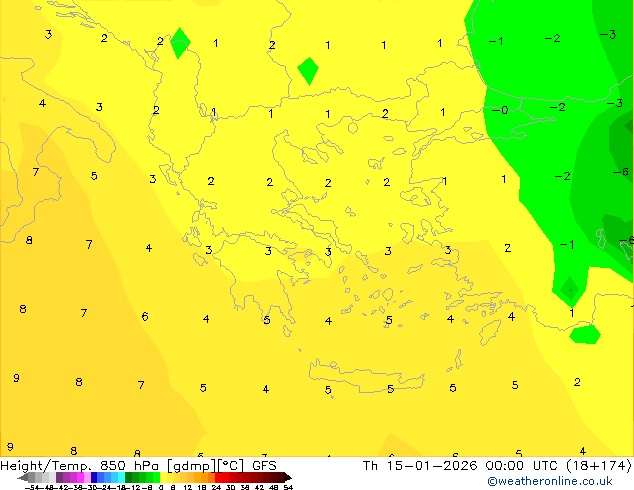Screen dimensions: 634x490
Task: Click the gray left arrow of color scale
Action: point(23,477)
